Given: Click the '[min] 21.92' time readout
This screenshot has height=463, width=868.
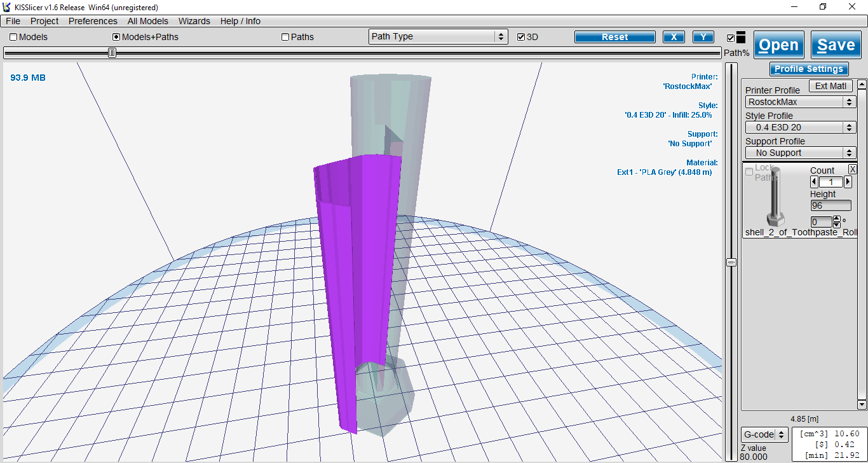Looking at the screenshot, I should coord(834,455).
